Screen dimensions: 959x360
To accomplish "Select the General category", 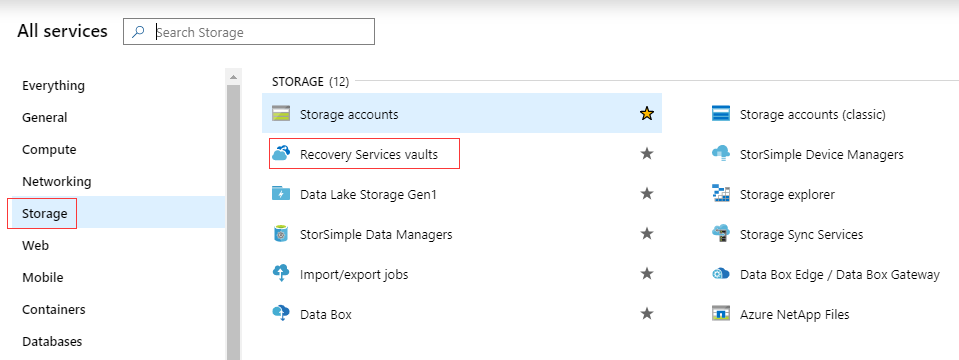I will coord(45,117).
